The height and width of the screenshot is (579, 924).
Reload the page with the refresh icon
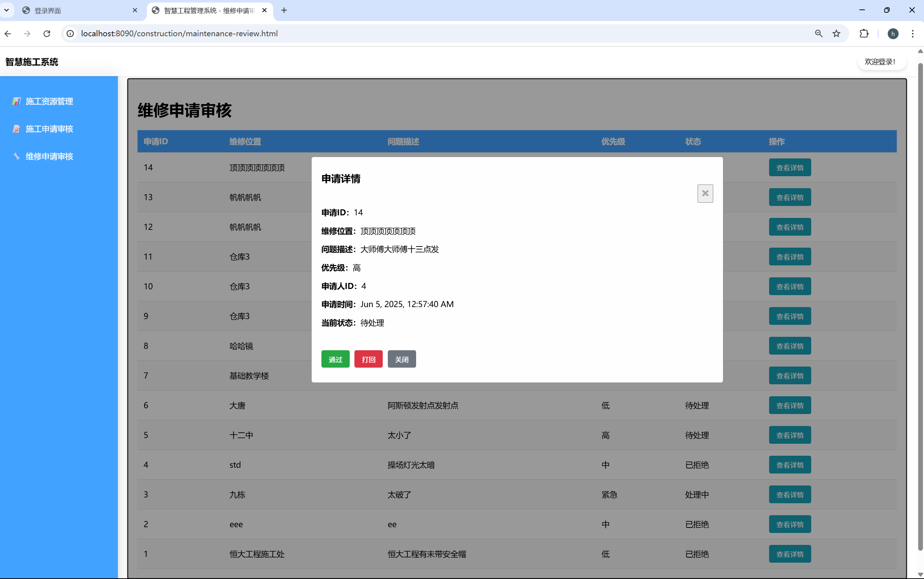(47, 34)
